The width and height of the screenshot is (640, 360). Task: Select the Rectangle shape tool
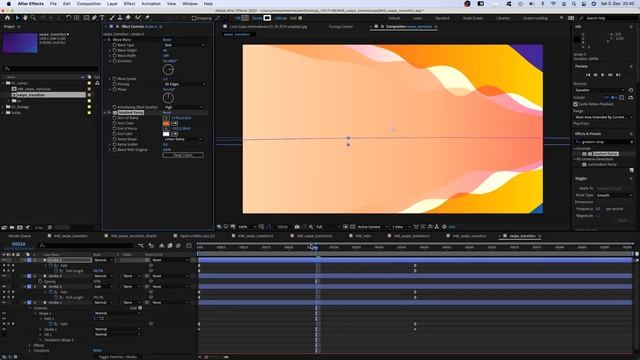pos(86,18)
